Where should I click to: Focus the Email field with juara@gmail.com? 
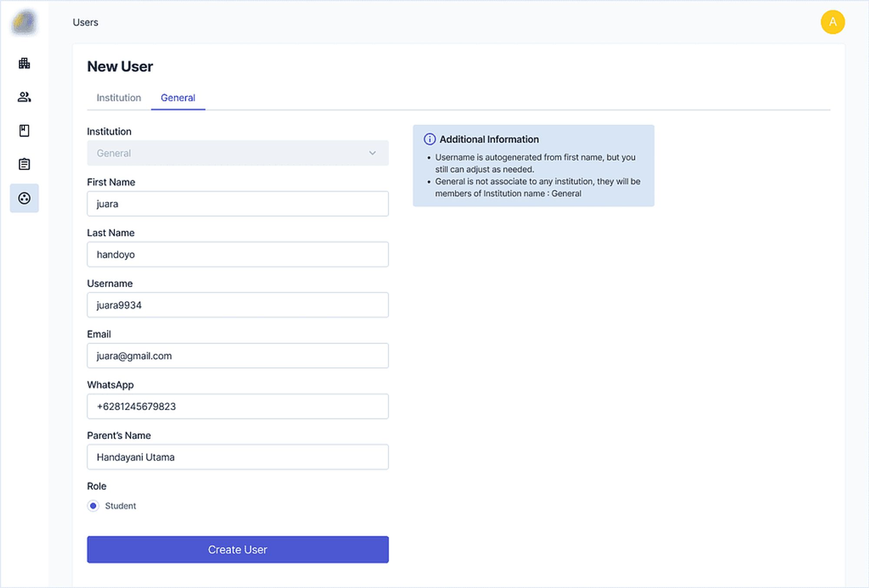coord(238,356)
